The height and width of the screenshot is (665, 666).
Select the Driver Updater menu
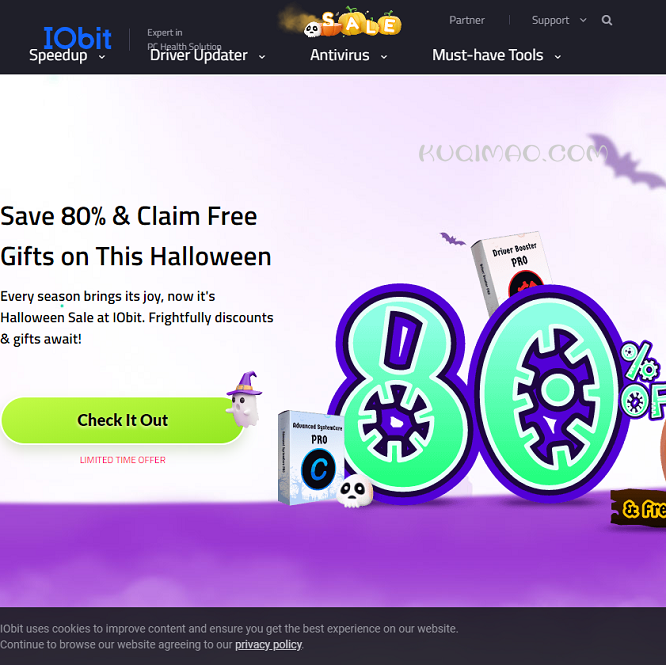pos(198,55)
